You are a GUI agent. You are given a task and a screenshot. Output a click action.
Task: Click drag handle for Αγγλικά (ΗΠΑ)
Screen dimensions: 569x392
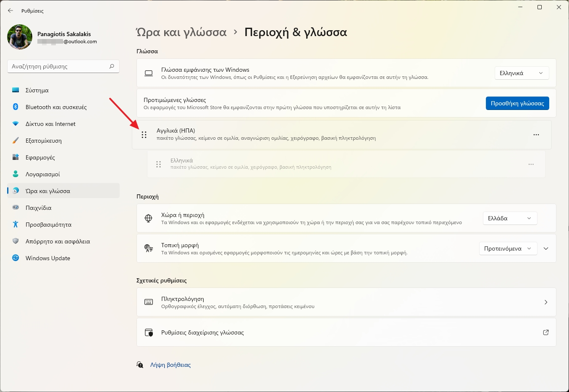[144, 135]
